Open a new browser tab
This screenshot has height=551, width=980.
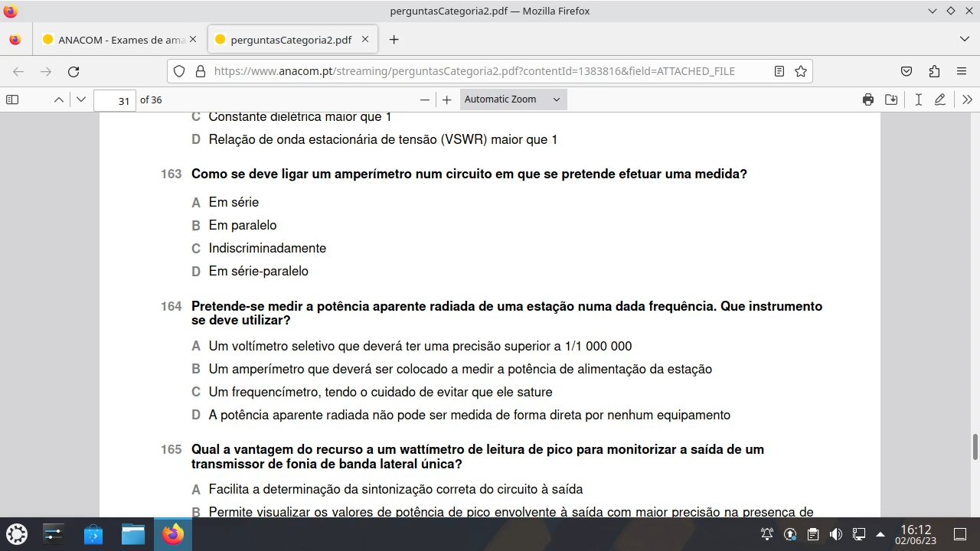tap(394, 40)
